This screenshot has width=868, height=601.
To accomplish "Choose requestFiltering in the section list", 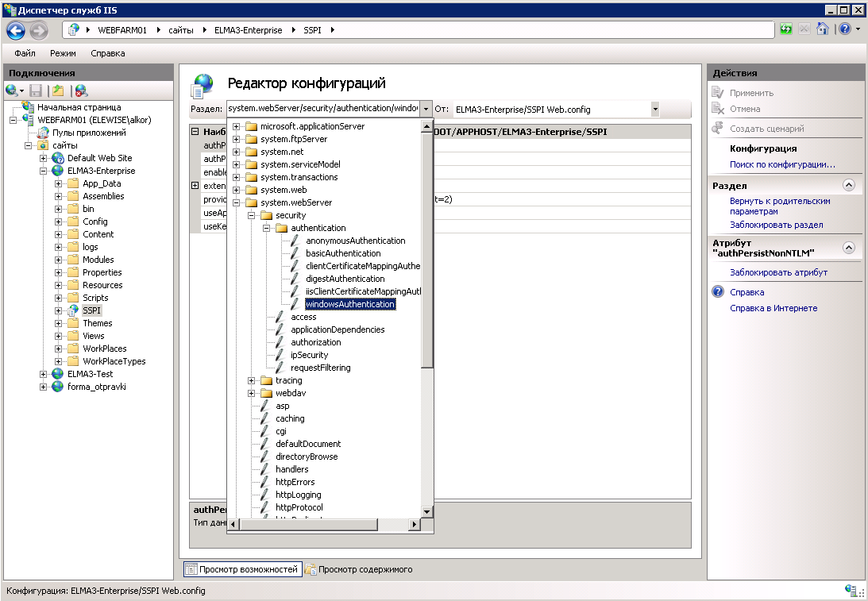I will (320, 368).
